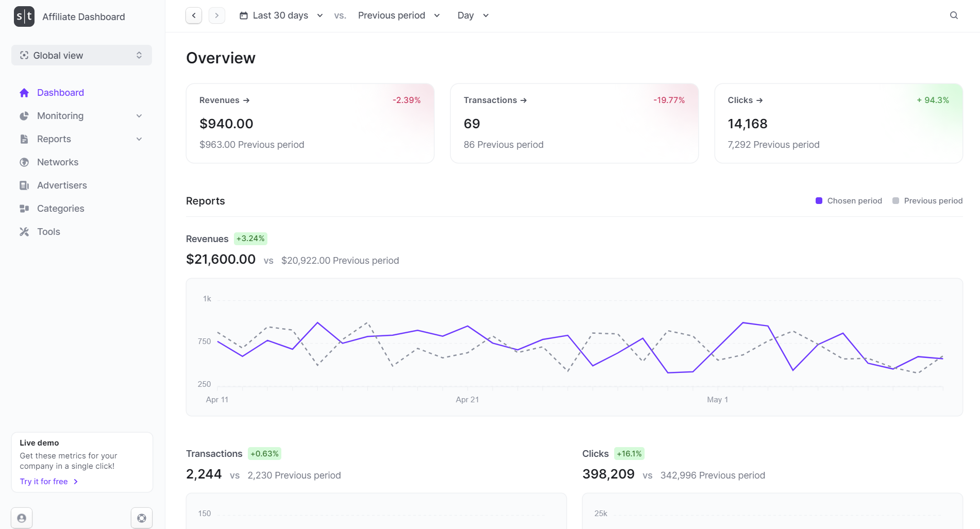Image resolution: width=980 pixels, height=529 pixels.
Task: Toggle Previous period legend item
Action: click(x=927, y=201)
